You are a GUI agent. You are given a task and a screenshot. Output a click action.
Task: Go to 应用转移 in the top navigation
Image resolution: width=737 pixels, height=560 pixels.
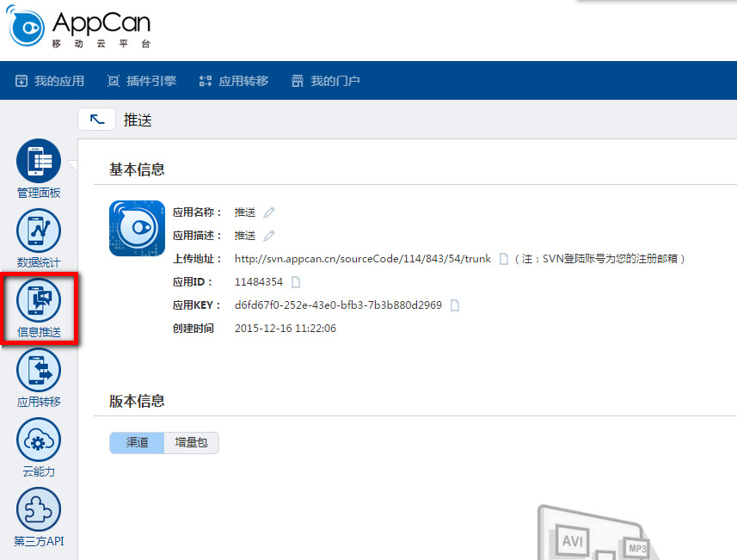coord(234,81)
